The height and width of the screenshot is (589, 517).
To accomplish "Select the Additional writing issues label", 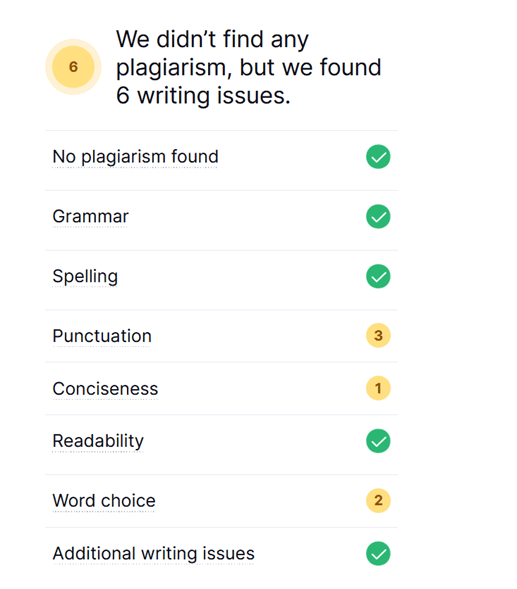I will click(x=154, y=554).
